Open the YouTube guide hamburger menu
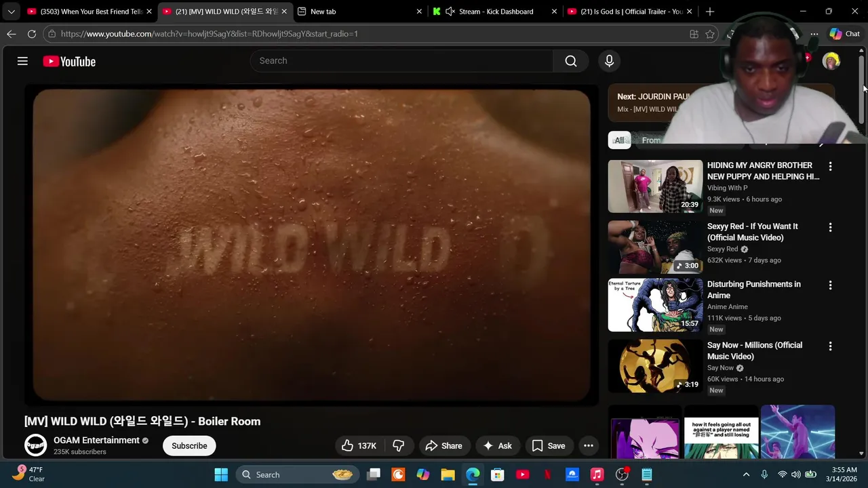The width and height of the screenshot is (868, 488). click(x=22, y=61)
